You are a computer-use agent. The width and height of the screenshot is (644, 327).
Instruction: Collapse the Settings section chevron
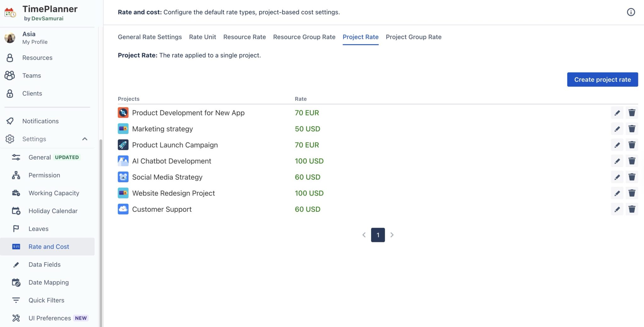tap(85, 139)
